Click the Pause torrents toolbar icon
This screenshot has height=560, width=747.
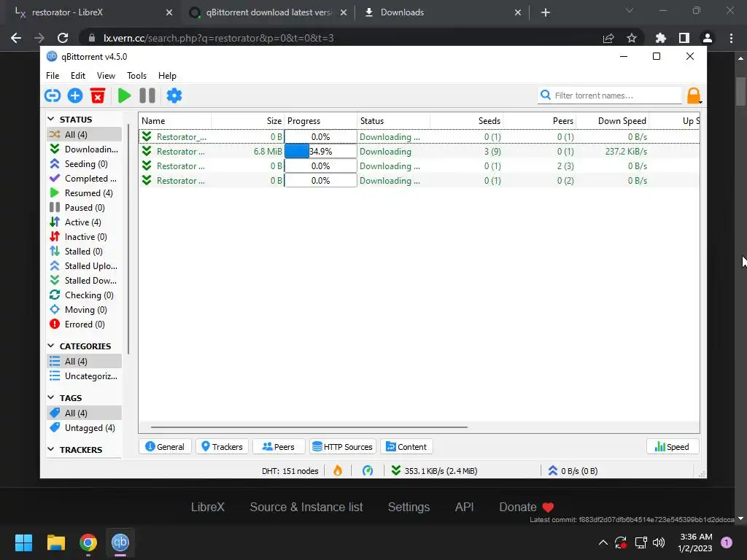click(x=147, y=96)
